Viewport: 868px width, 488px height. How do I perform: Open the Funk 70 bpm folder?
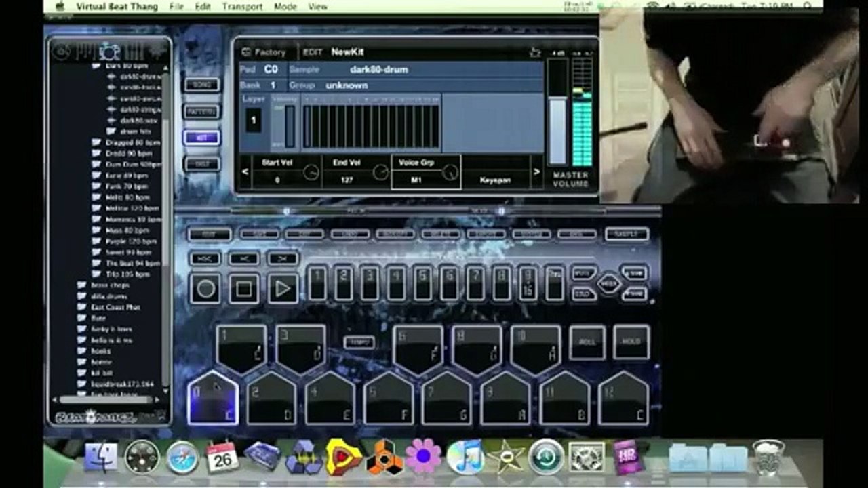point(121,186)
